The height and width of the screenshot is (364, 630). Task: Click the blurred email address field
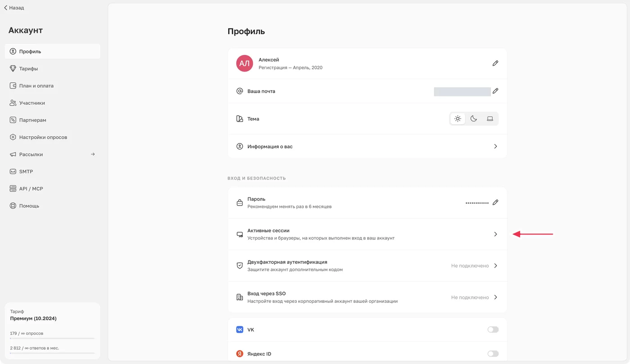coord(462,91)
